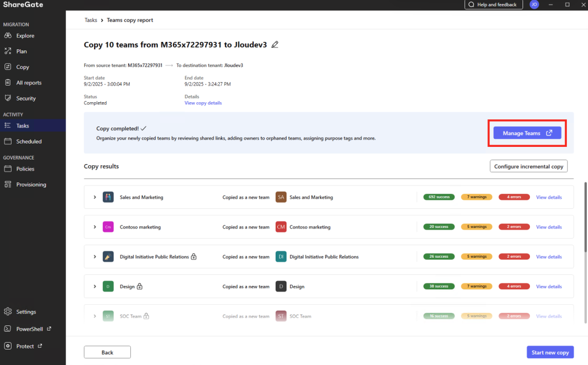Click 2 errors badge for Contoso marketing
Viewport: 588px width, 365px height.
[514, 227]
